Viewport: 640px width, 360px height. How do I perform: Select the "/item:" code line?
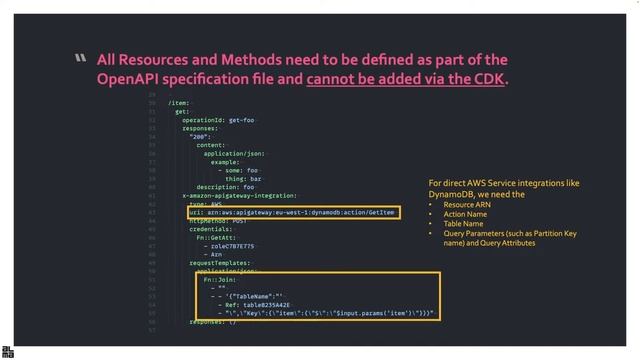[x=179, y=103]
